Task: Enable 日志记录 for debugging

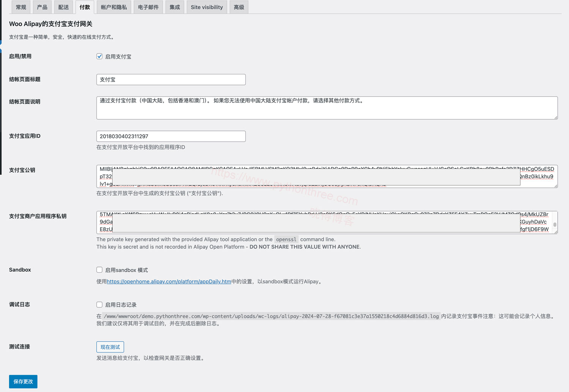Action: [99, 304]
